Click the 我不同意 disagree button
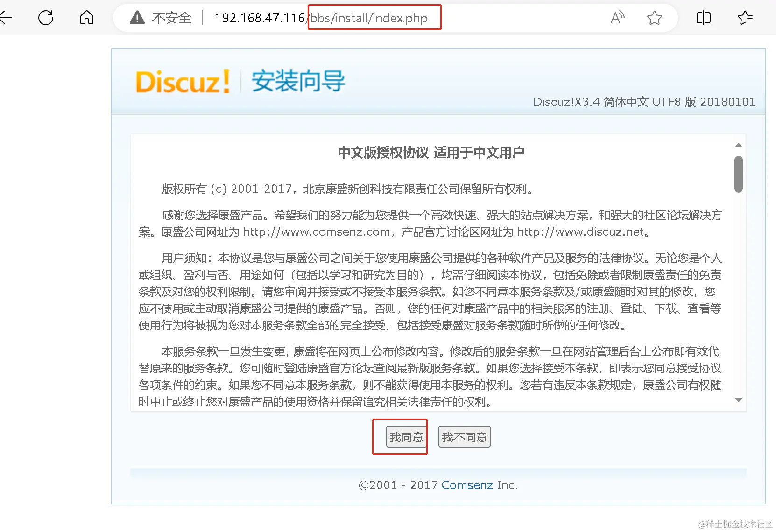Viewport: 776px width, 532px height. [465, 437]
